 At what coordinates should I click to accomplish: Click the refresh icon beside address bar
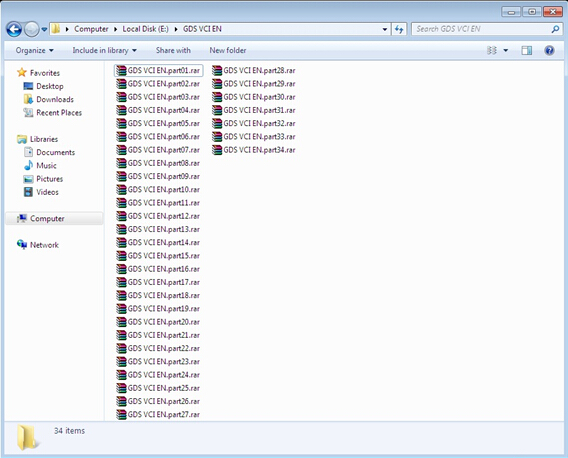399,29
